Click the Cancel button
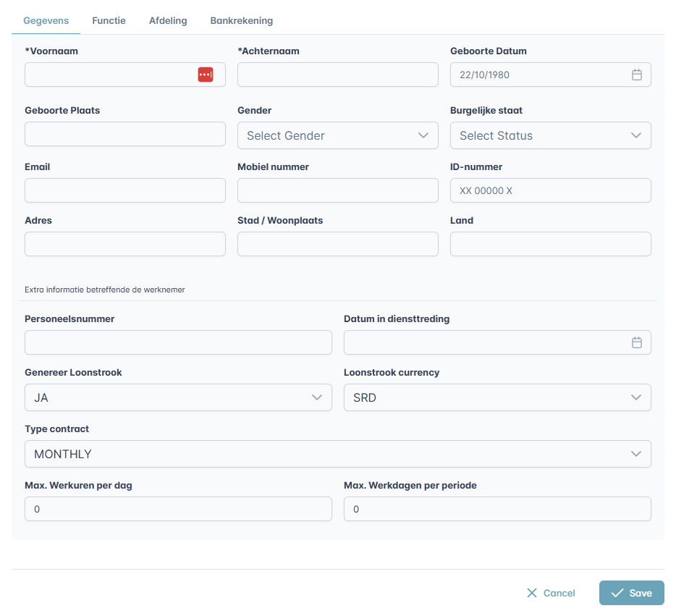This screenshot has height=616, width=676. [x=551, y=593]
